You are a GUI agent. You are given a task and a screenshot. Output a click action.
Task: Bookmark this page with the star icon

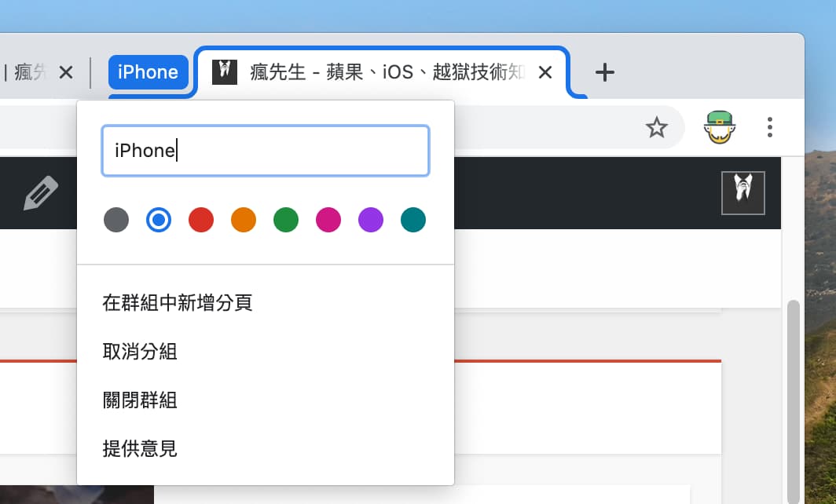click(x=656, y=127)
